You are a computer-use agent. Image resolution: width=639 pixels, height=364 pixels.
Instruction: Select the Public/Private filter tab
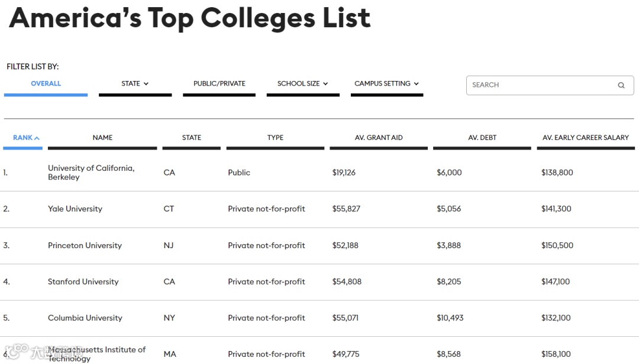click(219, 84)
